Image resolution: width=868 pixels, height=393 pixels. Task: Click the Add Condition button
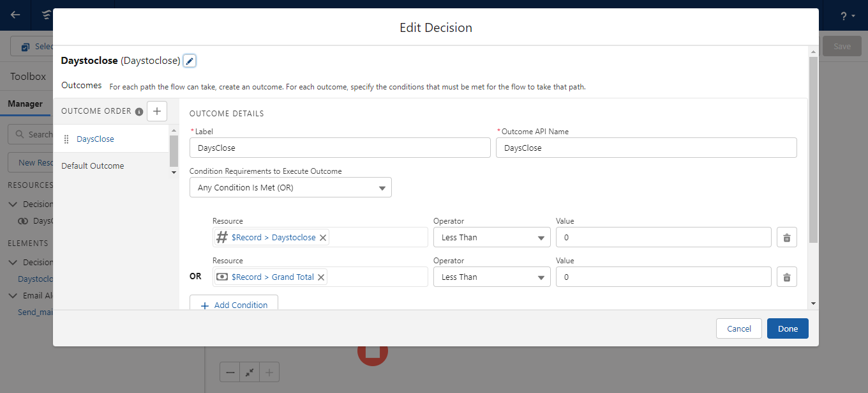(234, 303)
